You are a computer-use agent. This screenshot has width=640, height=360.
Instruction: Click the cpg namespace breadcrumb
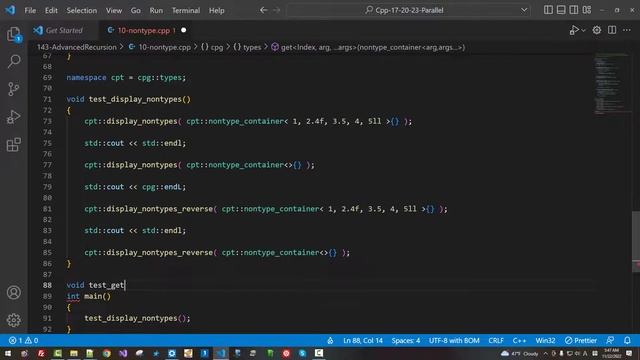[x=212, y=47]
